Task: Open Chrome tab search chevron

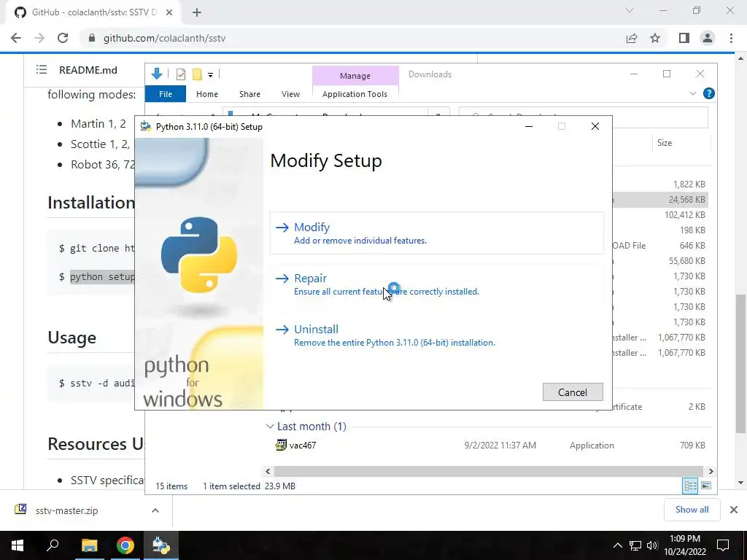Action: coord(630,10)
